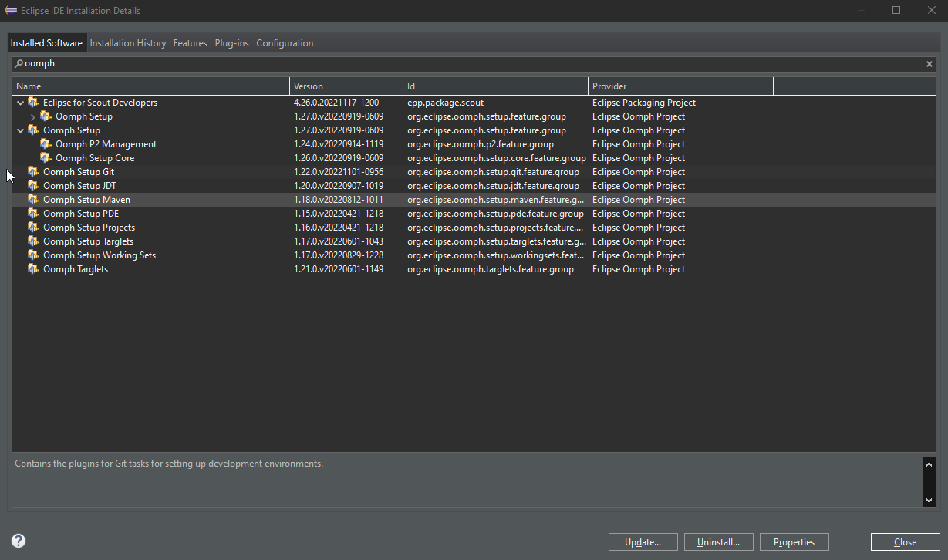Click version 4.26.0.20221117-1200
Viewport: 948px width, 560px height.
tap(336, 103)
